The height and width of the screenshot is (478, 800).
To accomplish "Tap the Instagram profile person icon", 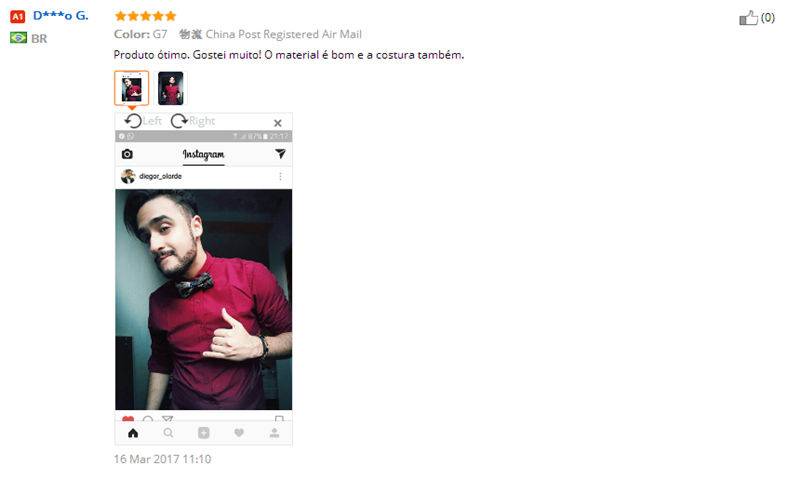I will pos(274,433).
